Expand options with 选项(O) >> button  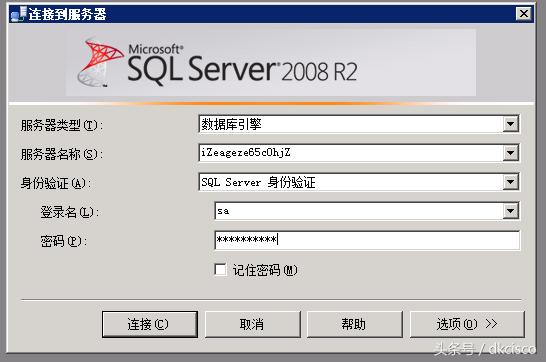point(467,324)
